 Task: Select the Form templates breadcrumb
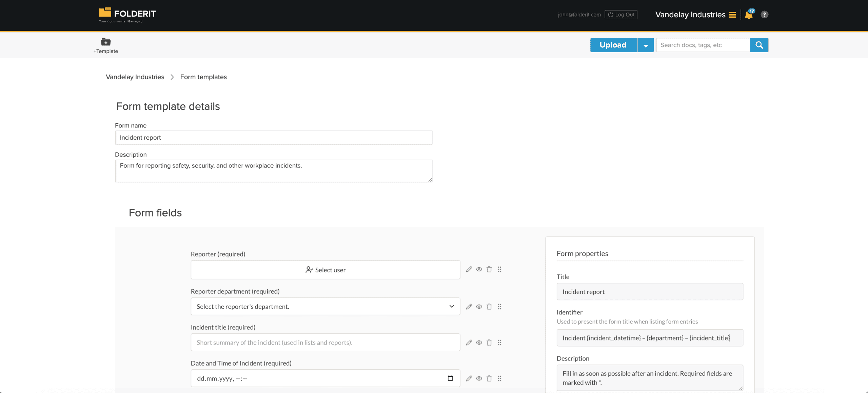203,77
